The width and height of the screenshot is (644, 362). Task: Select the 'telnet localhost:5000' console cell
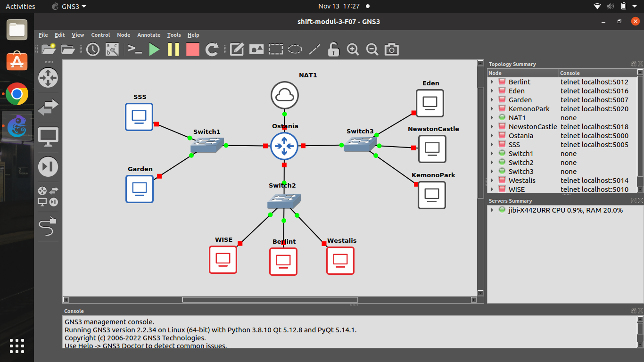pyautogui.click(x=594, y=136)
